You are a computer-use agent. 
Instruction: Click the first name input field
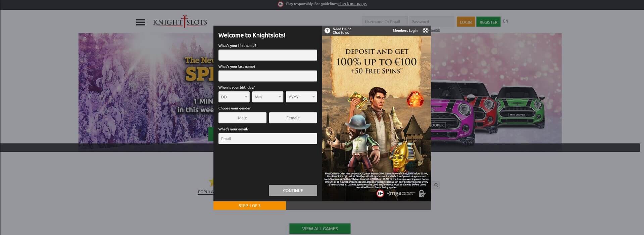point(267,55)
